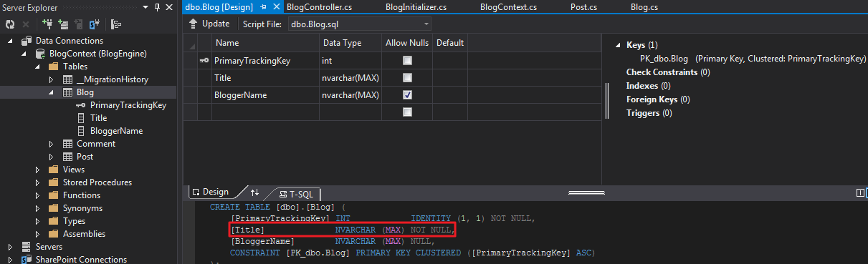This screenshot has height=264, width=868.
Task: Click the __MigrationHistory table icon
Action: [68, 79]
